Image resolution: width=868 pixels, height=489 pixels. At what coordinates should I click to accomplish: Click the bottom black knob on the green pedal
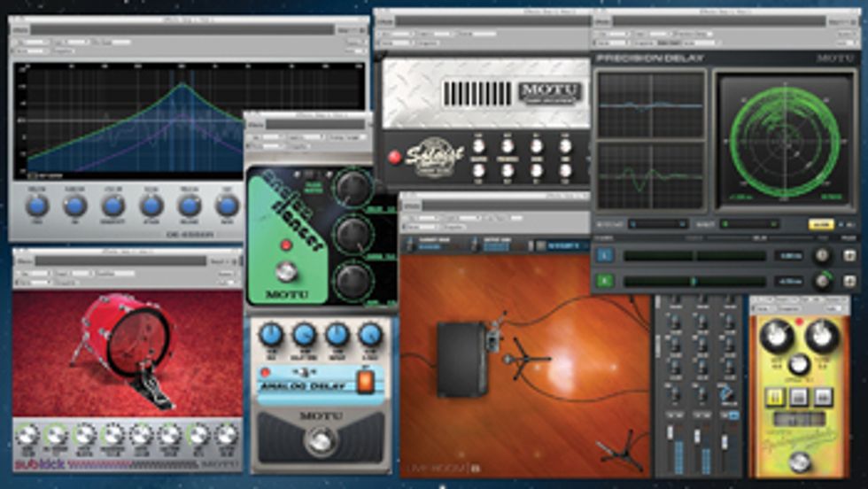[x=353, y=280]
